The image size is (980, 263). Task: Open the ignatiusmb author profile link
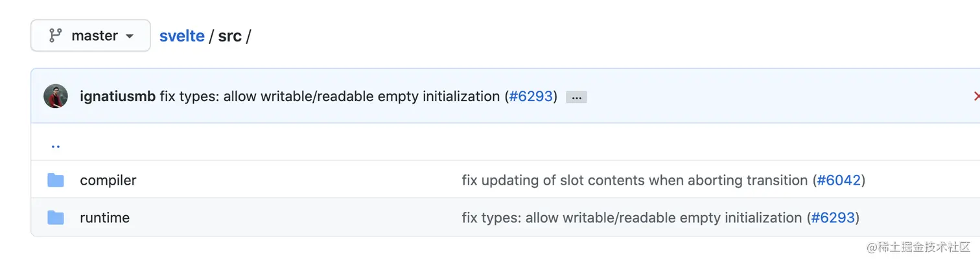[117, 97]
